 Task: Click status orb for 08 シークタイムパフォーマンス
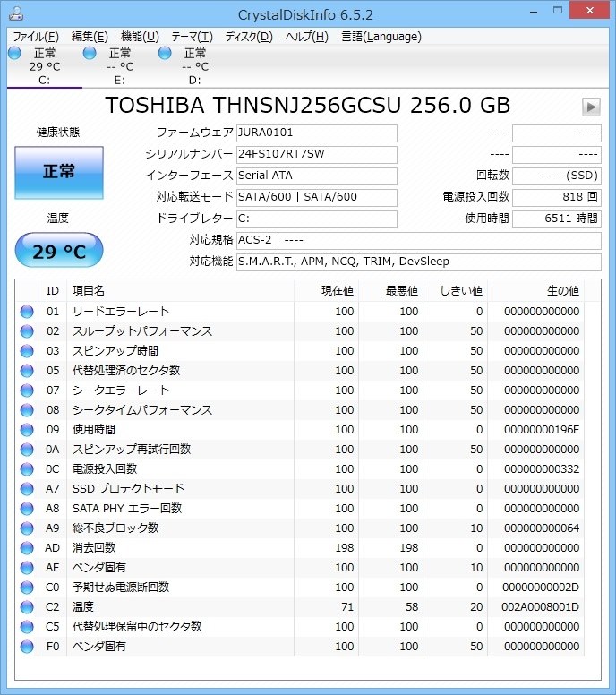coord(27,410)
